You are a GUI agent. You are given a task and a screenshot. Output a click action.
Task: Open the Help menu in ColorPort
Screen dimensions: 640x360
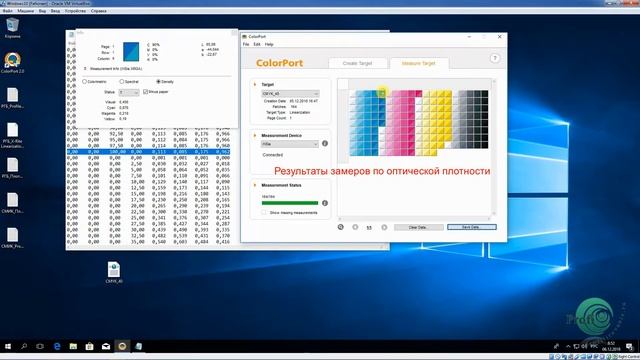[269, 44]
